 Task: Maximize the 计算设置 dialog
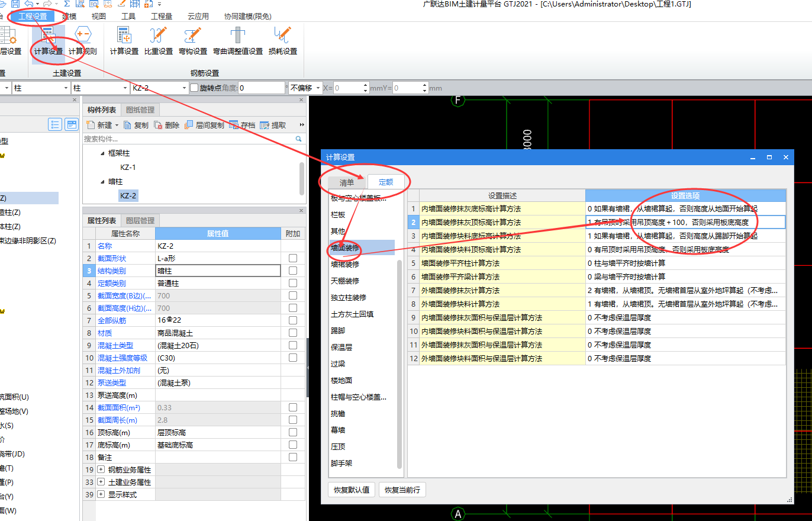pos(769,157)
